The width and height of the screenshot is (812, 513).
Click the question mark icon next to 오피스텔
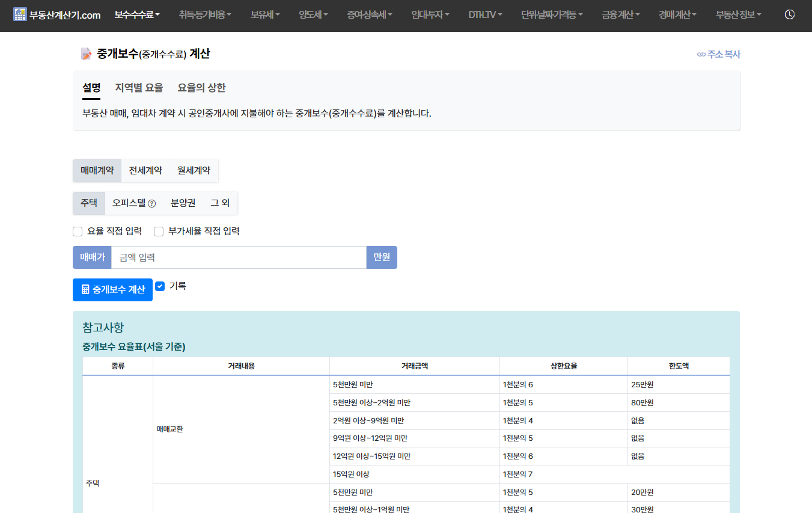(x=151, y=203)
